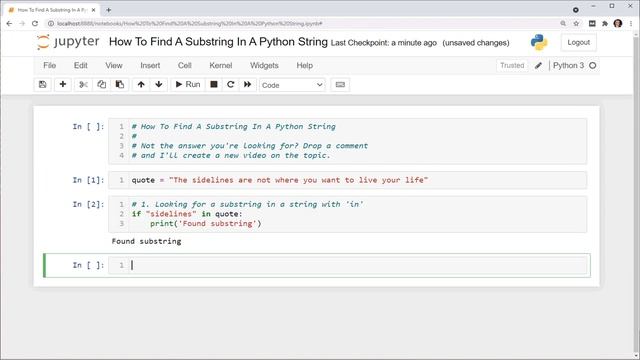Insert a cell below with plus icon
The width and height of the screenshot is (640, 360).
point(62,84)
